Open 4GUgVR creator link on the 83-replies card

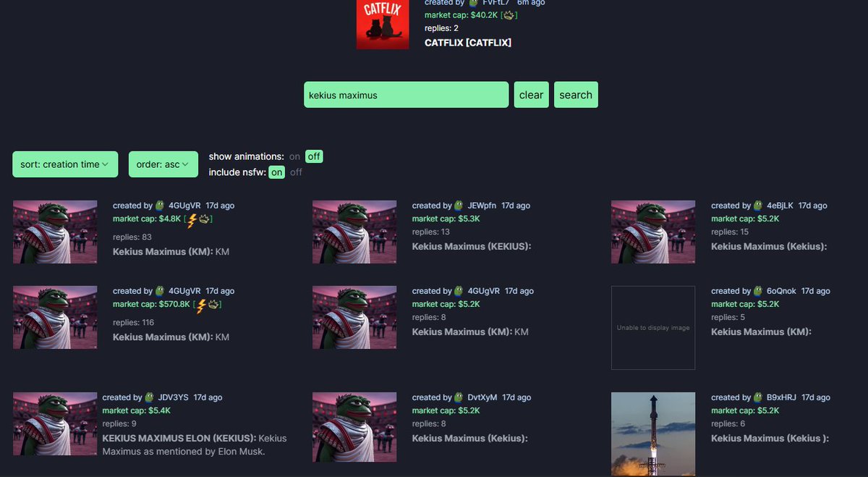(x=184, y=206)
